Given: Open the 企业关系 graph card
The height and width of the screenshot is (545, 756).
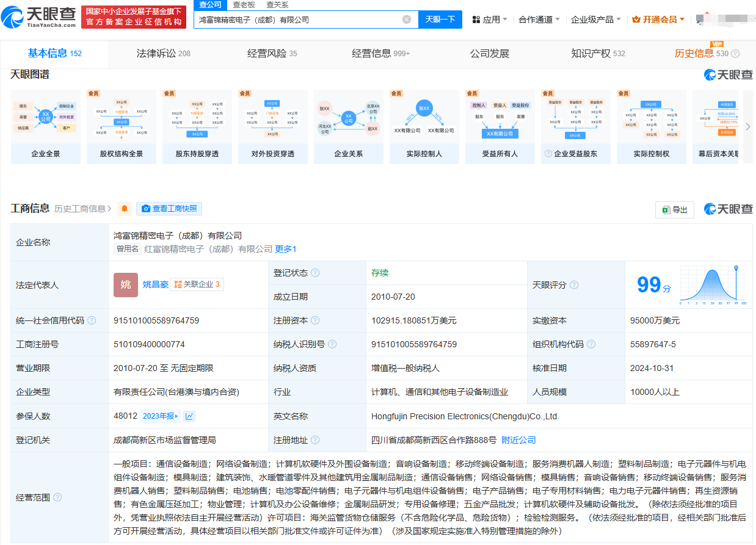Looking at the screenshot, I should coord(349,127).
